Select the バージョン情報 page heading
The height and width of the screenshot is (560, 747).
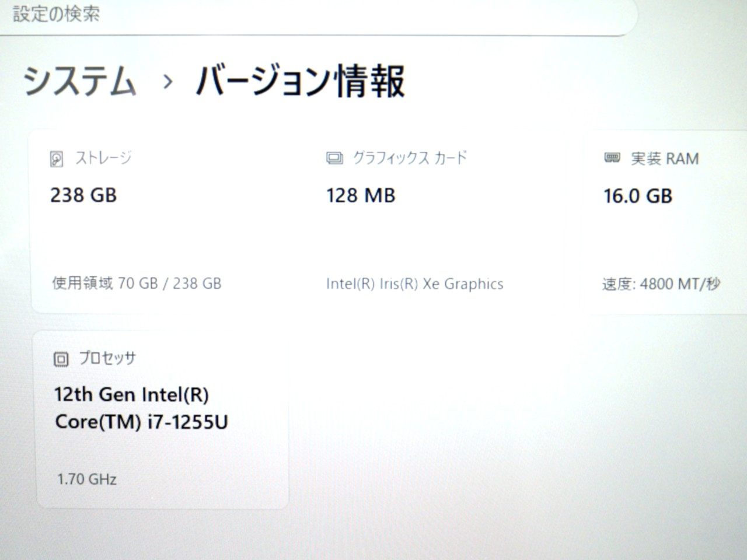coord(300,80)
